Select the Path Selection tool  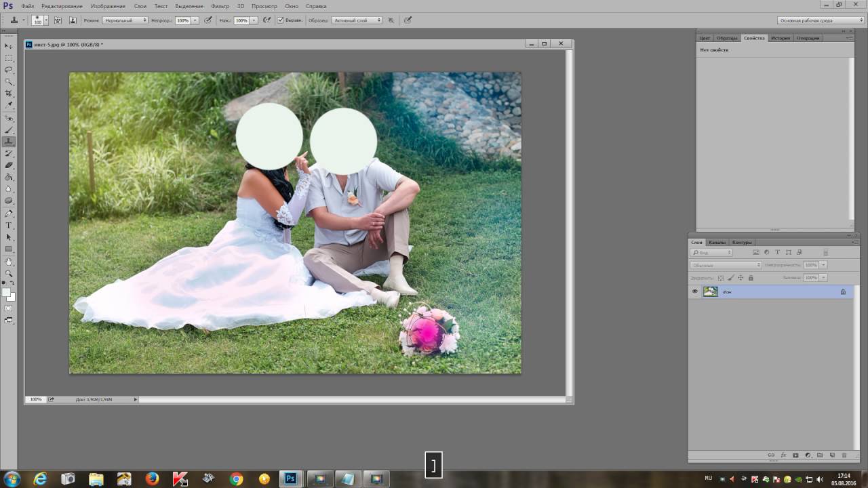pos(9,237)
